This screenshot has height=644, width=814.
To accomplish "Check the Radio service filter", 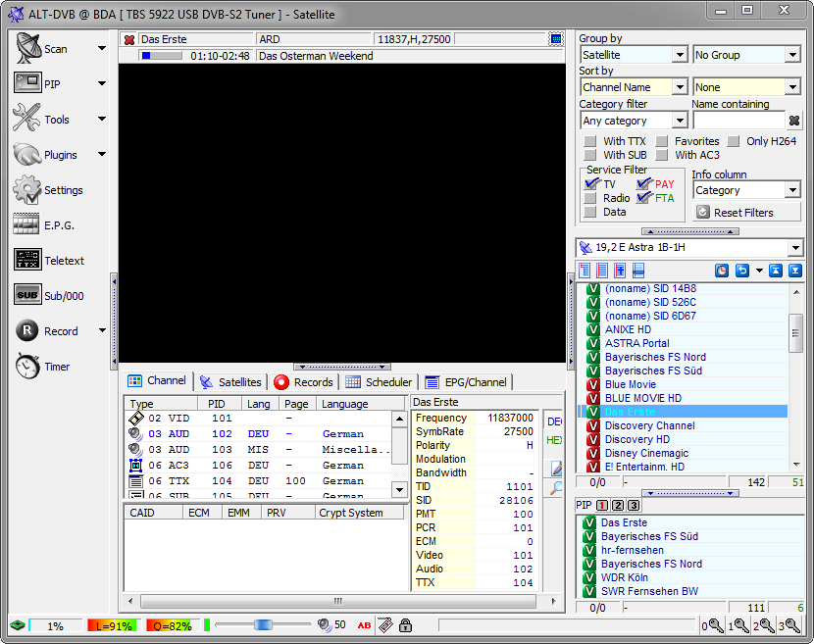I will pos(589,198).
